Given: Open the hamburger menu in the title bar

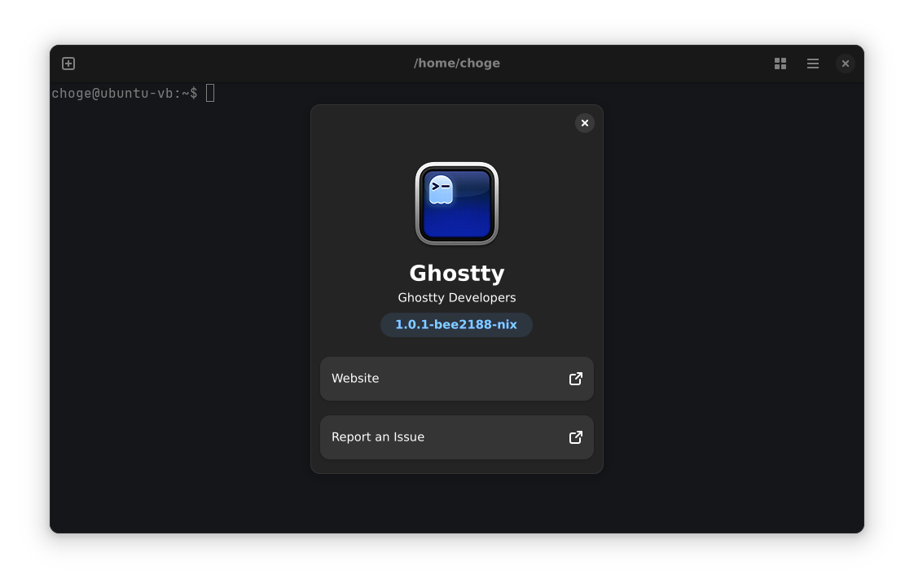Looking at the screenshot, I should point(812,63).
